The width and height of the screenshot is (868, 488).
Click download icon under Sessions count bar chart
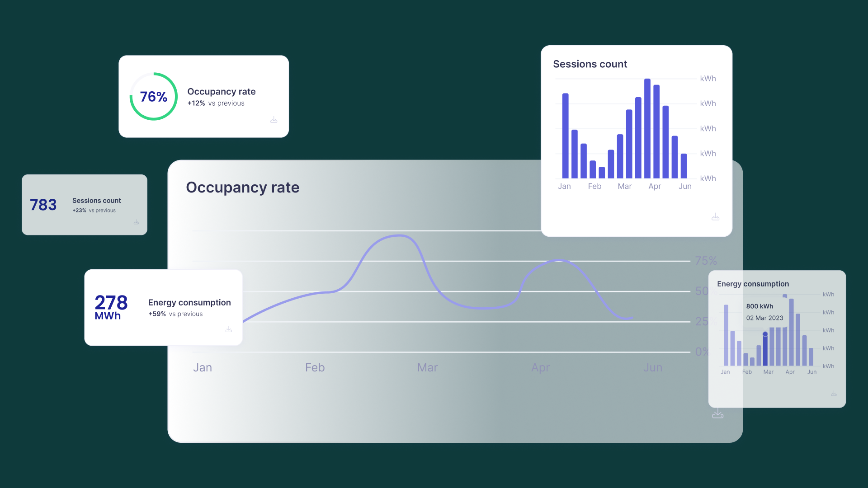[715, 217]
